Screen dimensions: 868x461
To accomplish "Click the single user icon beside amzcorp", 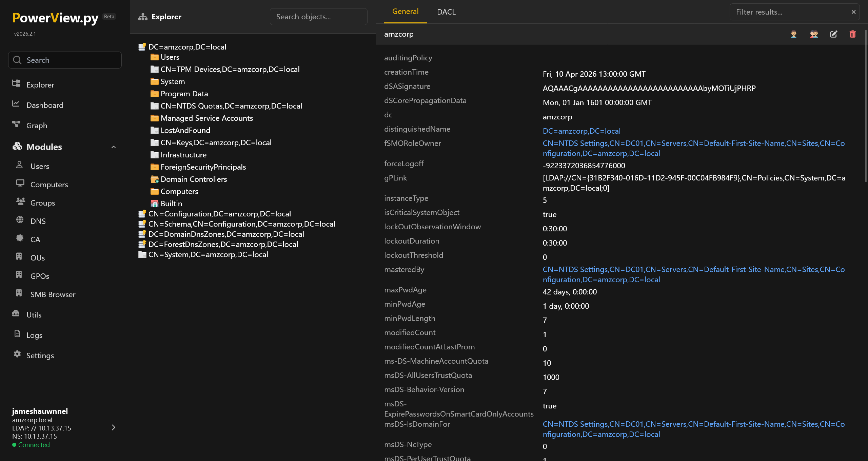I will point(794,34).
